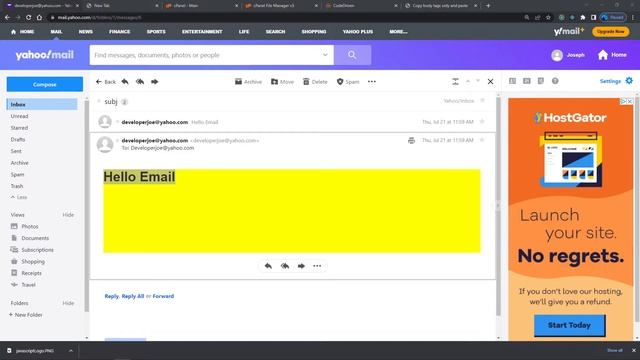Open Shopping view
Image resolution: width=640 pixels, height=360 pixels.
click(28, 262)
